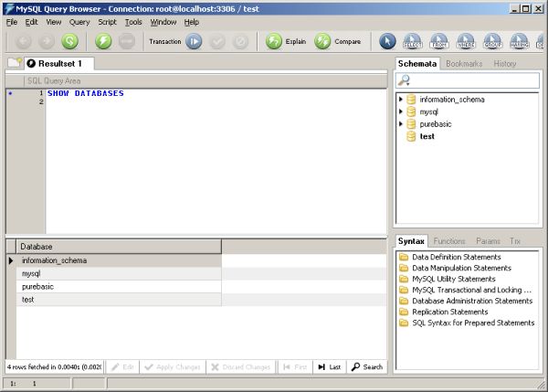Image resolution: width=548 pixels, height=392 pixels.
Task: Execute the query with the lightning icon
Action: [103, 41]
